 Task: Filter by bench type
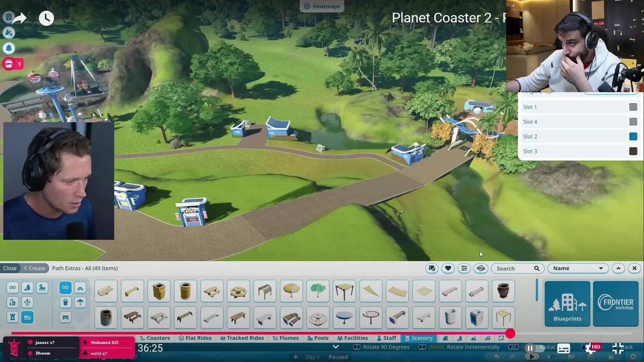point(65,317)
